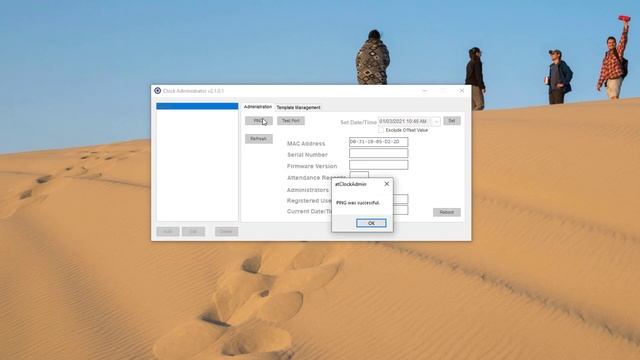Click the Firmware Version field
The height and width of the screenshot is (360, 640).
click(x=378, y=164)
